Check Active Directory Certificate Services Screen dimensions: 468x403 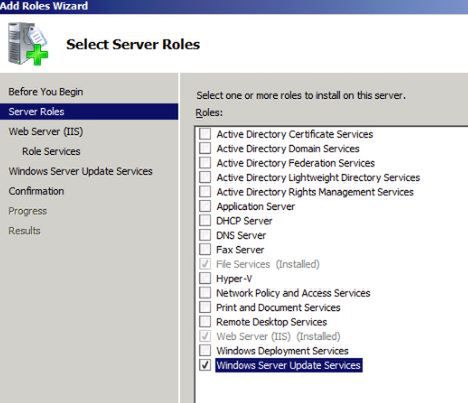pyautogui.click(x=205, y=134)
